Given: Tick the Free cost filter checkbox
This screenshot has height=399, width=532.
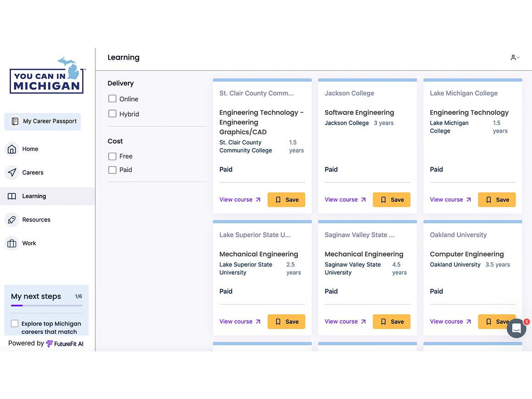Looking at the screenshot, I should pos(112,156).
